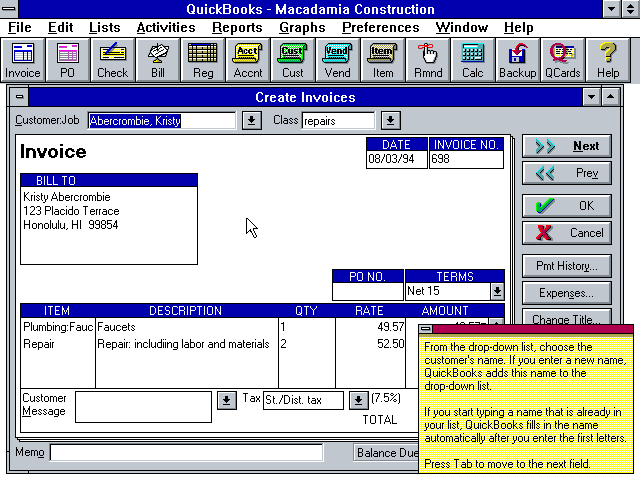Open the Invoice toolbar icon

pos(23,60)
